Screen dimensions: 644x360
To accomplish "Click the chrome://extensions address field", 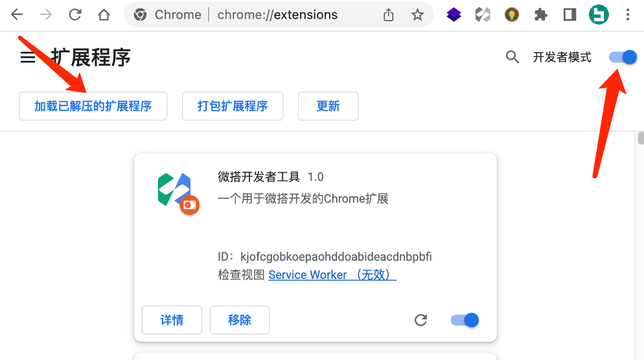I will 277,15.
